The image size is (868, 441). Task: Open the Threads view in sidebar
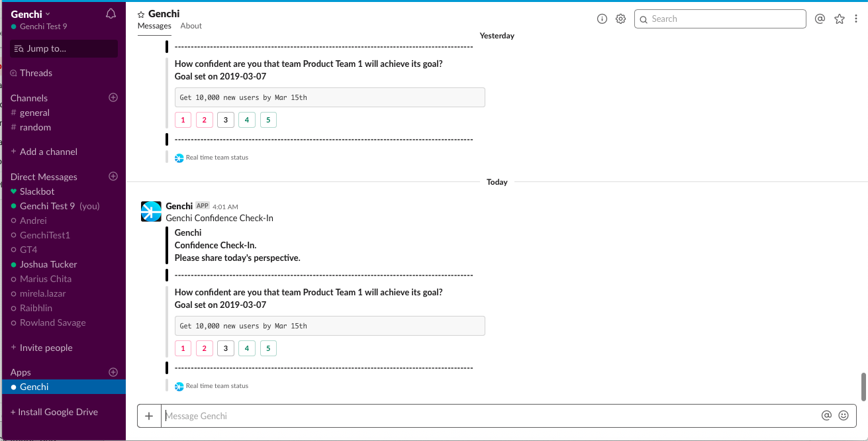(36, 73)
